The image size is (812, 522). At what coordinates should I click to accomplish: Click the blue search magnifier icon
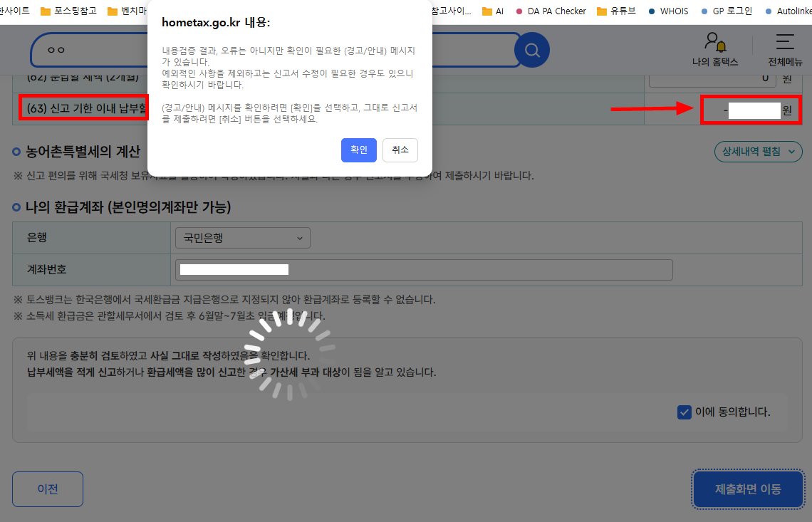click(531, 50)
